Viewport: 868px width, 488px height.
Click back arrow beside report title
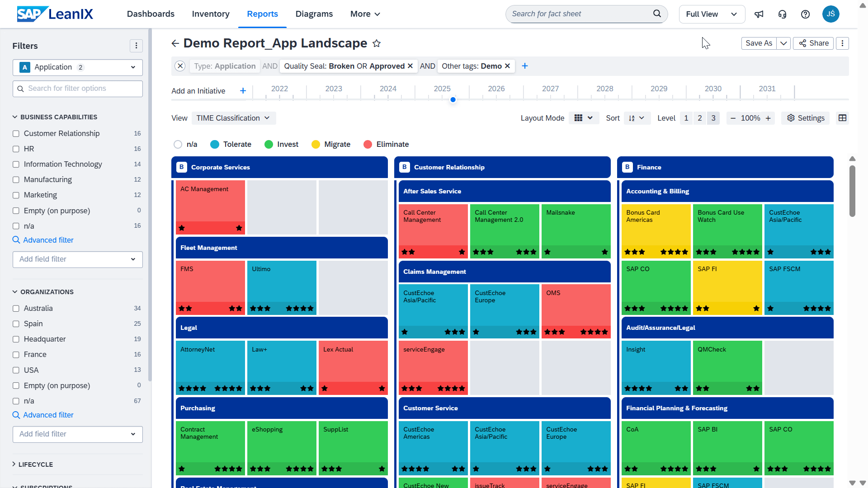point(175,43)
